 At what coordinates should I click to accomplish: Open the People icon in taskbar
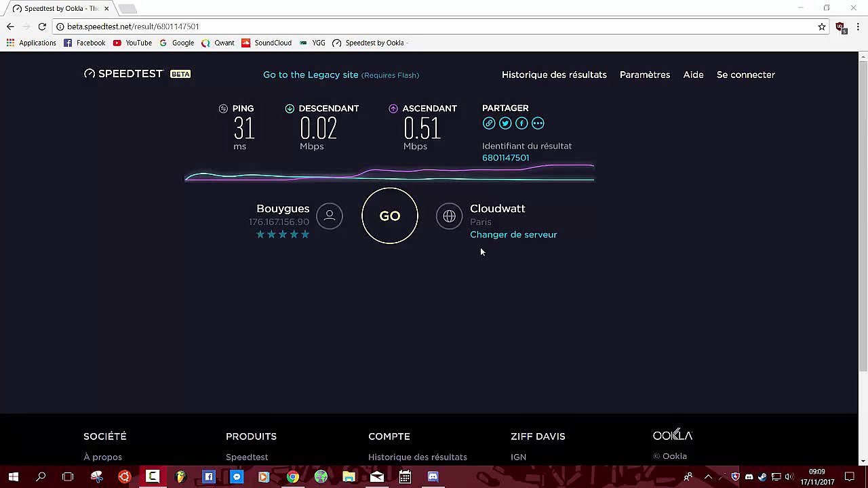[688, 477]
